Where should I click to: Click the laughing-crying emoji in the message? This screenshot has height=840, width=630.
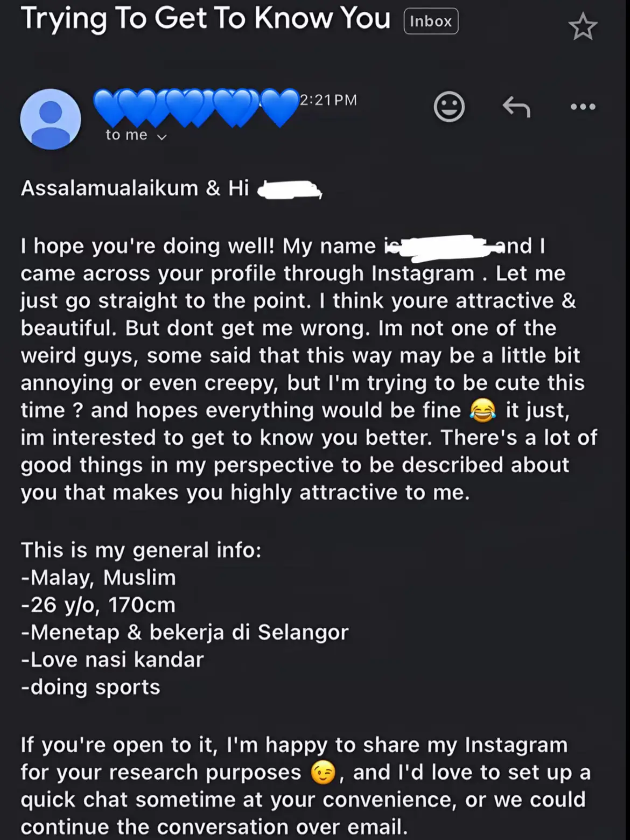482,411
